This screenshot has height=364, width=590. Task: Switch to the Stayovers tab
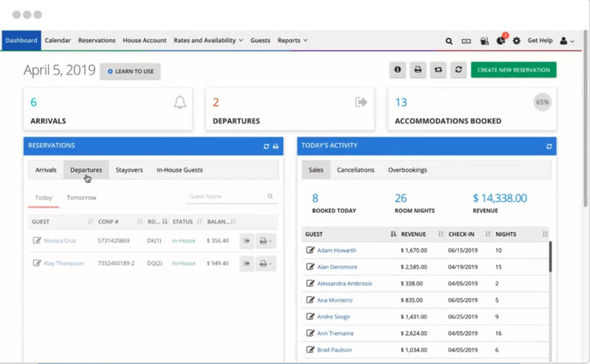point(129,170)
